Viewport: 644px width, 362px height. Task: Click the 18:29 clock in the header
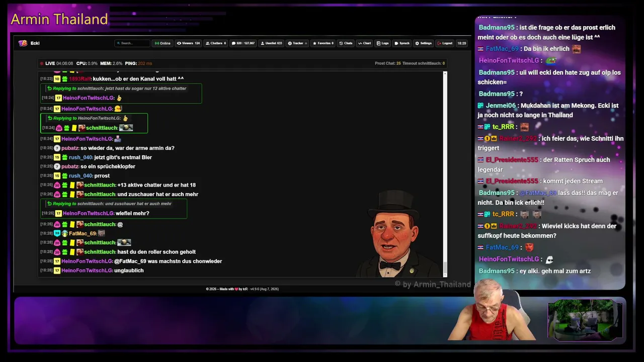[461, 43]
